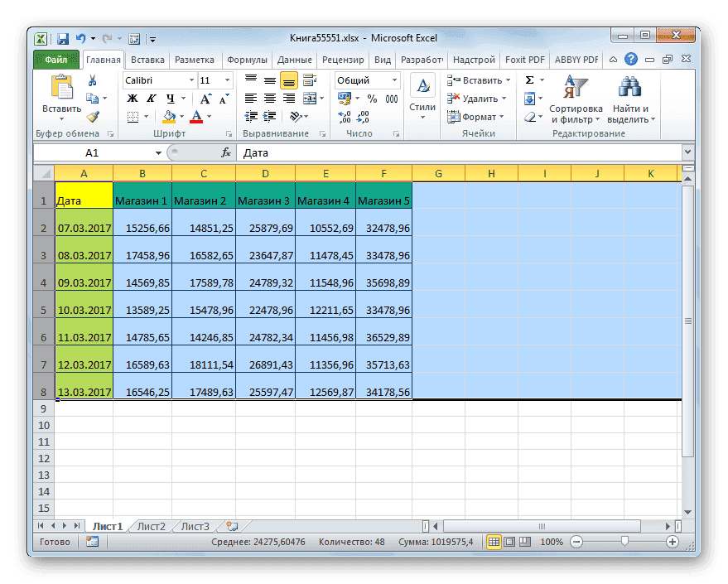728x584 pixels.
Task: Save workbook using Quick Access save icon
Action: click(x=62, y=38)
